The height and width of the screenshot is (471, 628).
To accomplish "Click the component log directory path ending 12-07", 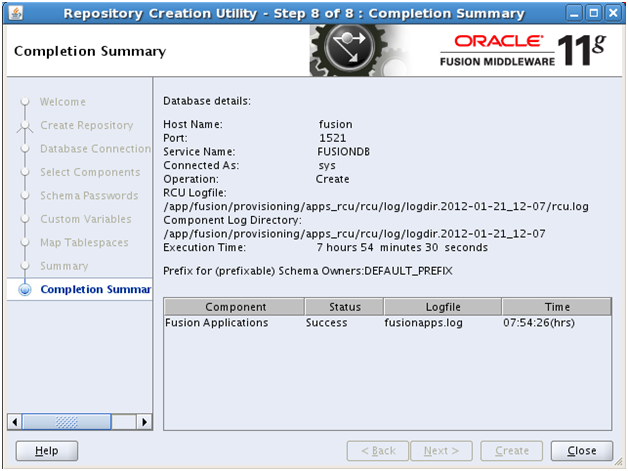I will coord(354,234).
